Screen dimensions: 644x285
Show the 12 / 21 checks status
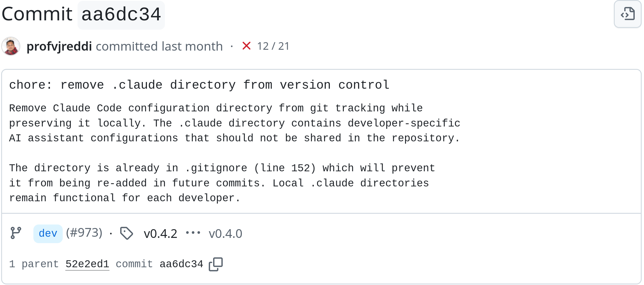[273, 46]
